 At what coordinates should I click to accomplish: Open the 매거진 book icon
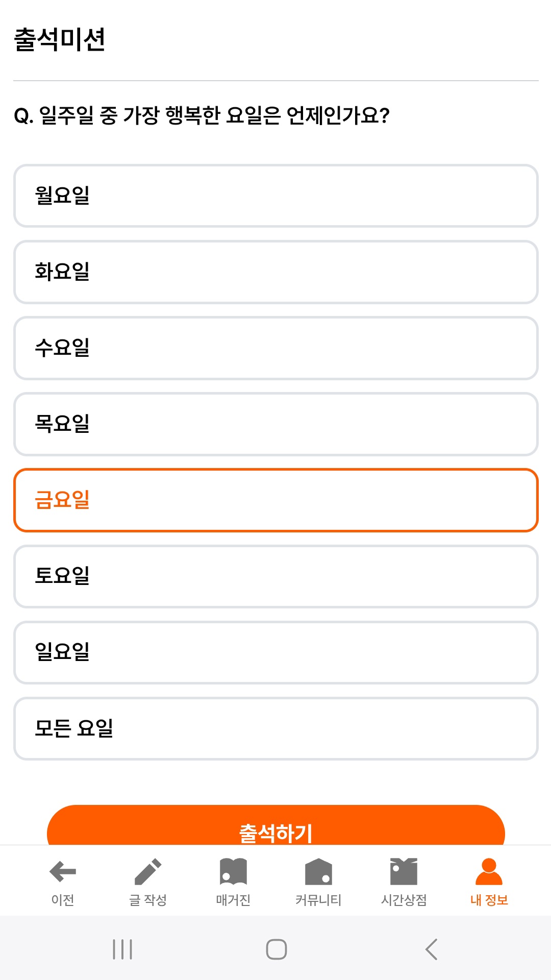233,871
